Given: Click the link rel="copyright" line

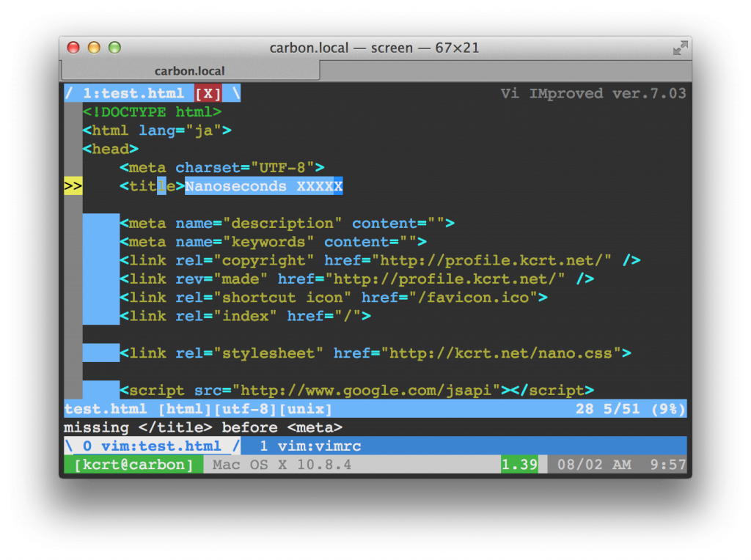Looking at the screenshot, I should pos(381,260).
